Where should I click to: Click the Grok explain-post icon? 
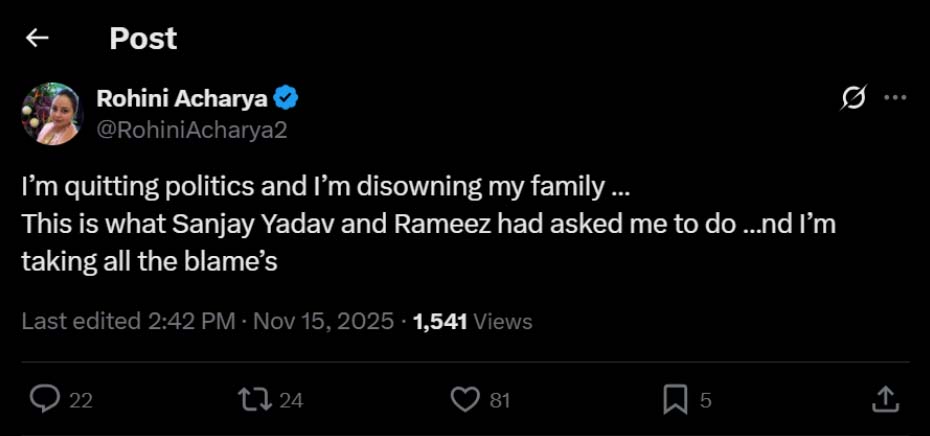(x=854, y=98)
